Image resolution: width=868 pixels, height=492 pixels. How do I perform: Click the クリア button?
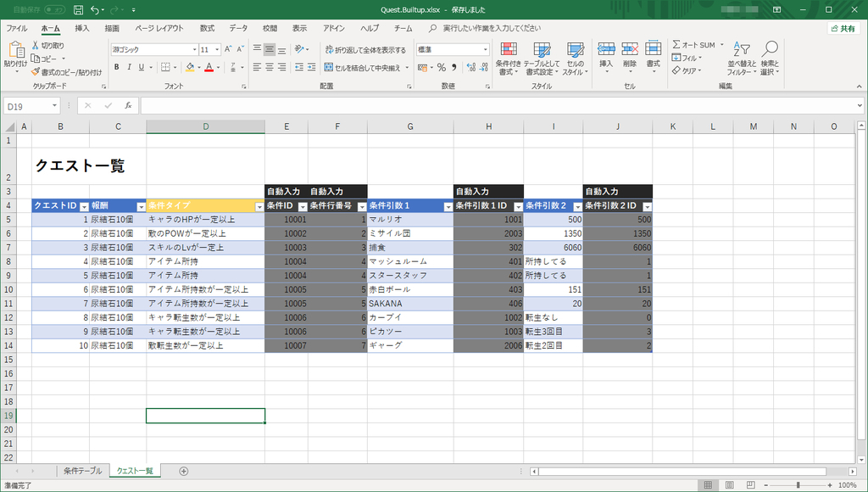pyautogui.click(x=687, y=70)
